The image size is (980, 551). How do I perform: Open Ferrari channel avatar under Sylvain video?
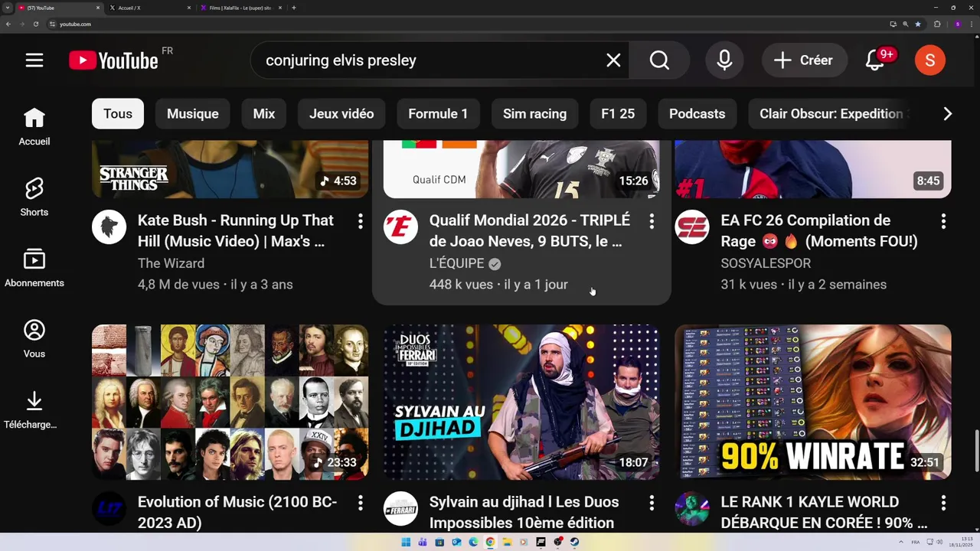400,509
